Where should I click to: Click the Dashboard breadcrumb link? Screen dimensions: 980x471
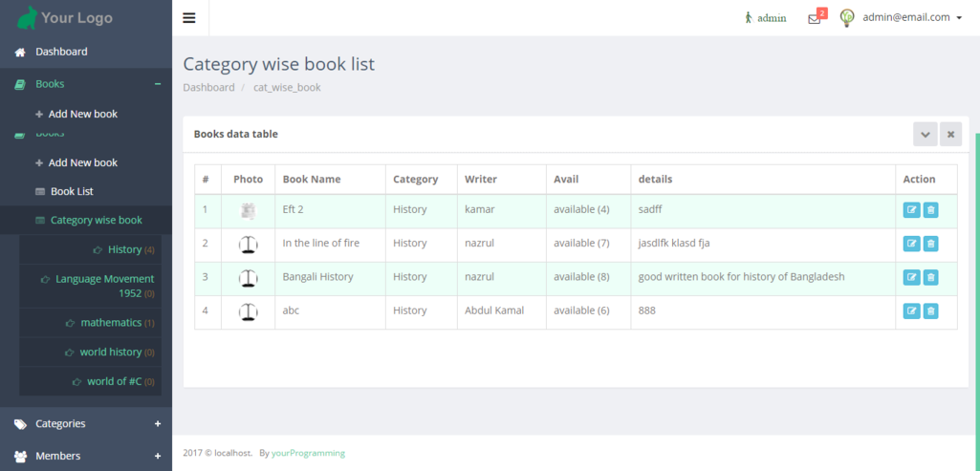click(208, 87)
